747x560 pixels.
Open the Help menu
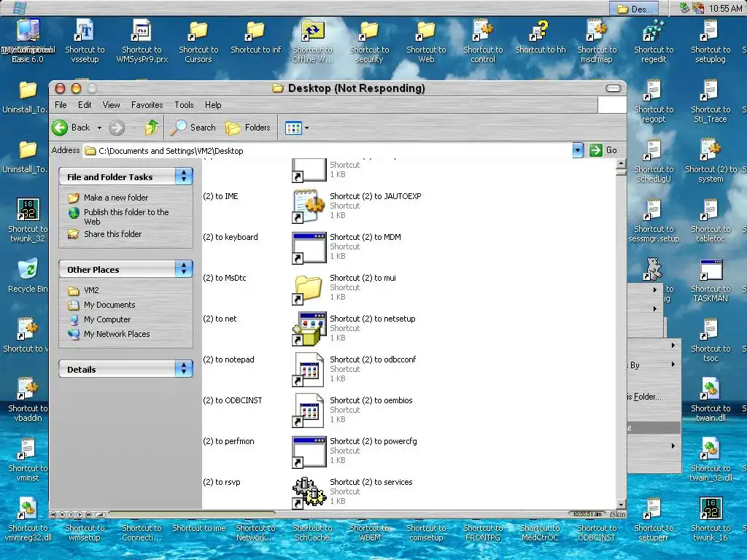213,105
